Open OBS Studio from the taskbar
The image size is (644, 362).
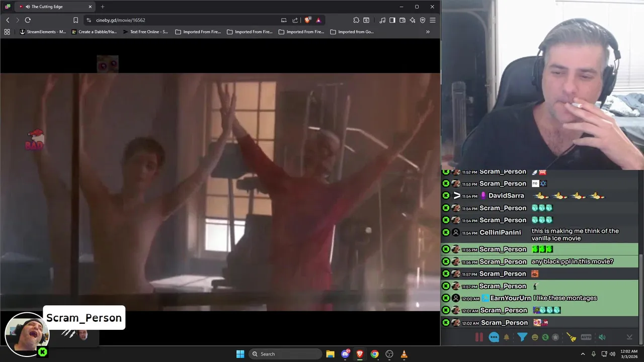pyautogui.click(x=389, y=354)
